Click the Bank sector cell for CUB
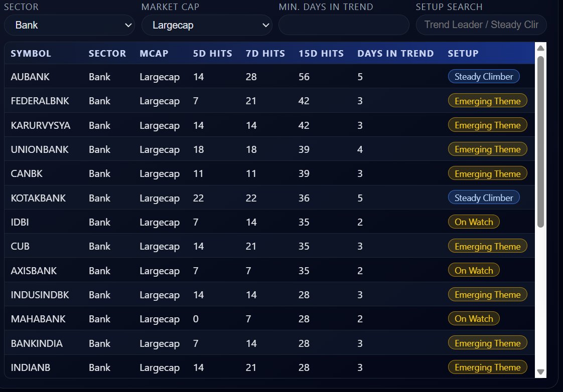This screenshot has height=392, width=563. (x=99, y=246)
